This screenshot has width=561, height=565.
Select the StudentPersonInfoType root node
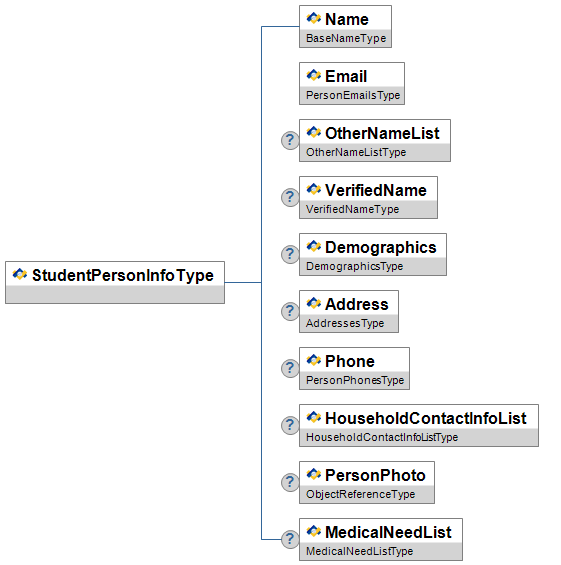click(x=115, y=282)
